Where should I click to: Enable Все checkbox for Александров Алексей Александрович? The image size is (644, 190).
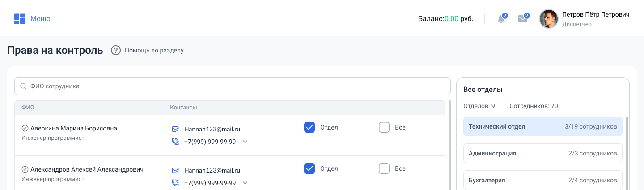[384, 168]
